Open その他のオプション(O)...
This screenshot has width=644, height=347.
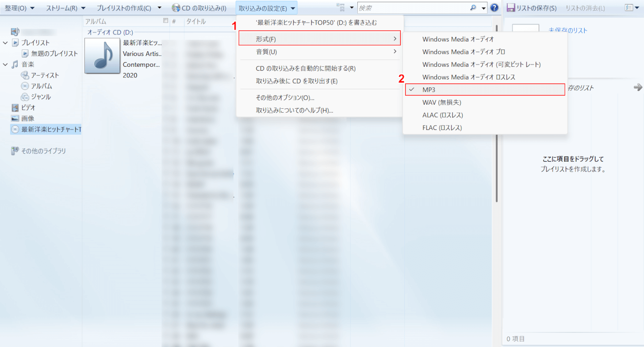pyautogui.click(x=319, y=98)
